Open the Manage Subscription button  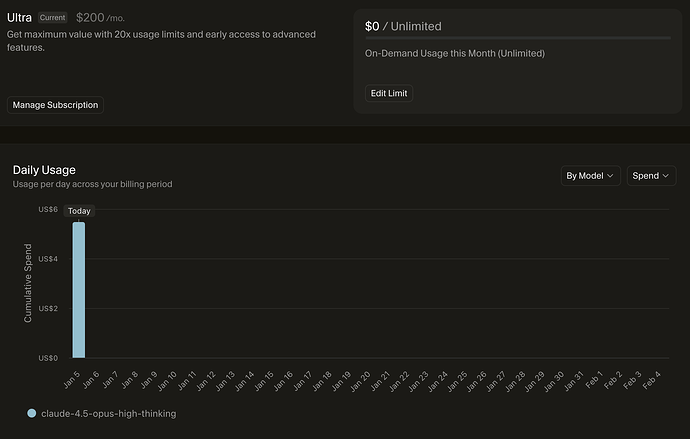point(55,105)
